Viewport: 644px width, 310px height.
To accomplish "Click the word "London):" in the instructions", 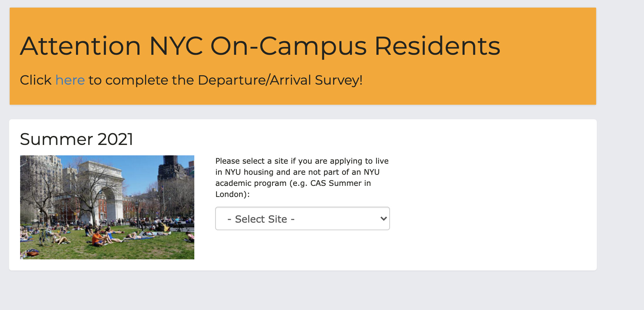I will tap(232, 194).
